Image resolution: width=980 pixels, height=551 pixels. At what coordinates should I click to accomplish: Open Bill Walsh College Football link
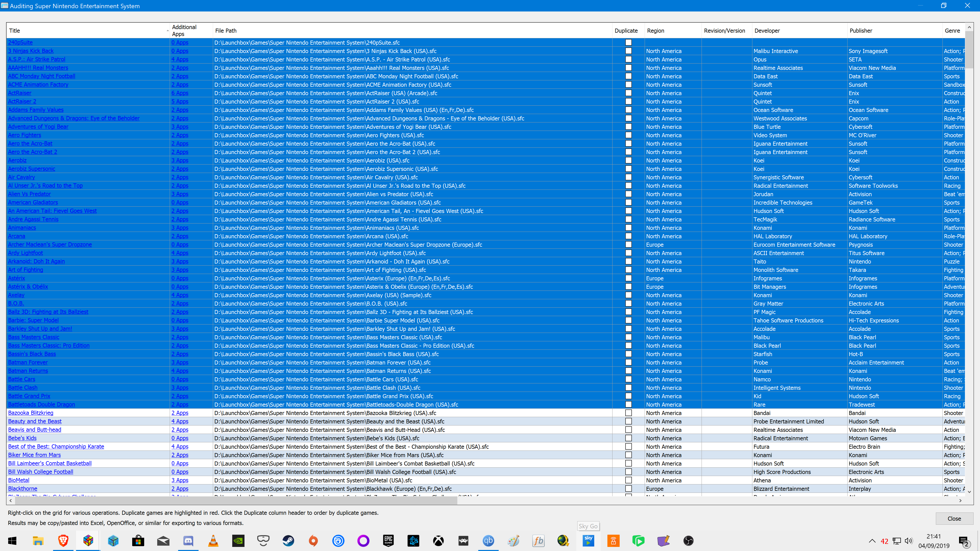point(41,472)
